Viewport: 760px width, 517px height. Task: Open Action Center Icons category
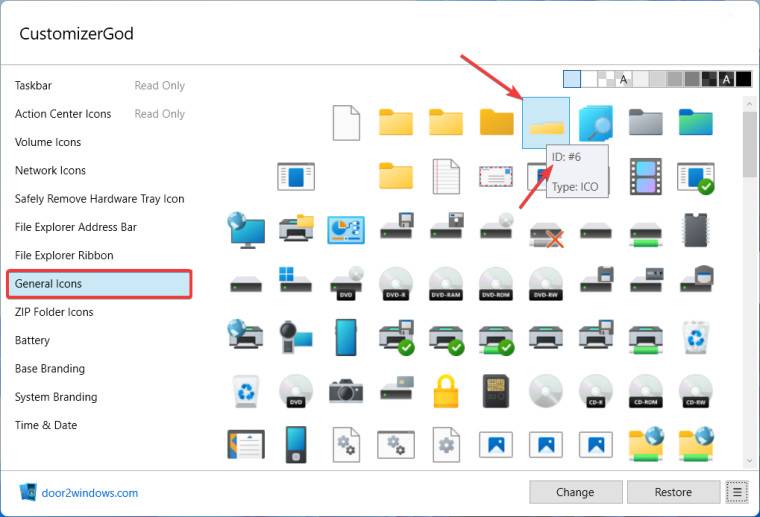63,114
